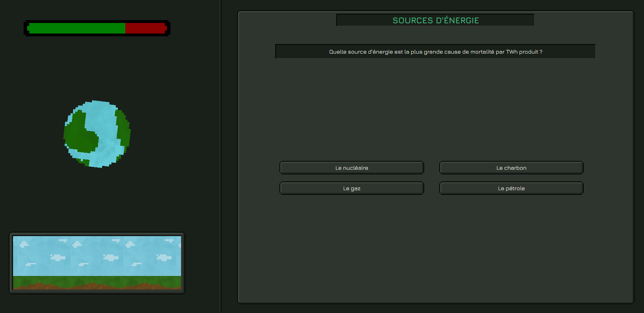Screen dimensions: 644x313
Task: Click the text "TWh produit" in the question
Action: point(522,52)
